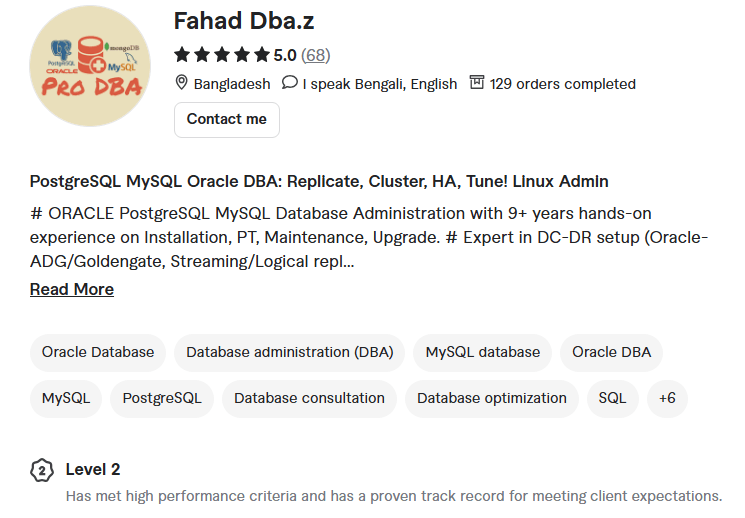
Task: Expand description with Read More
Action: (x=72, y=289)
